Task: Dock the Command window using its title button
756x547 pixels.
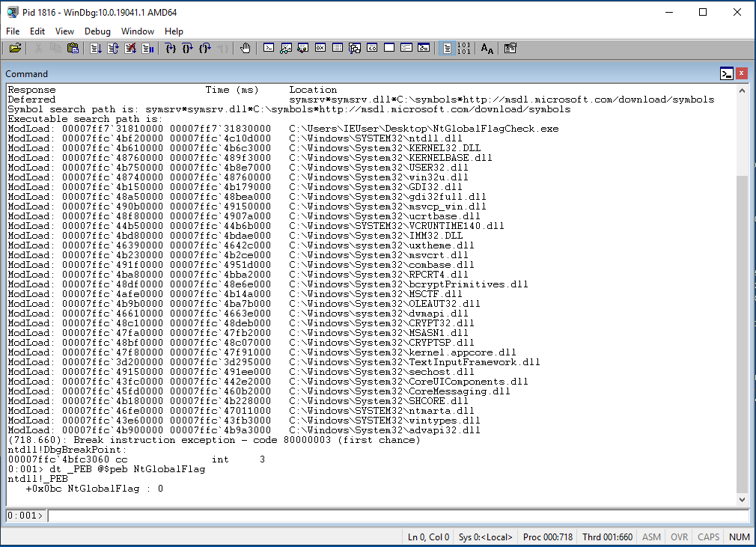Action: pos(725,73)
